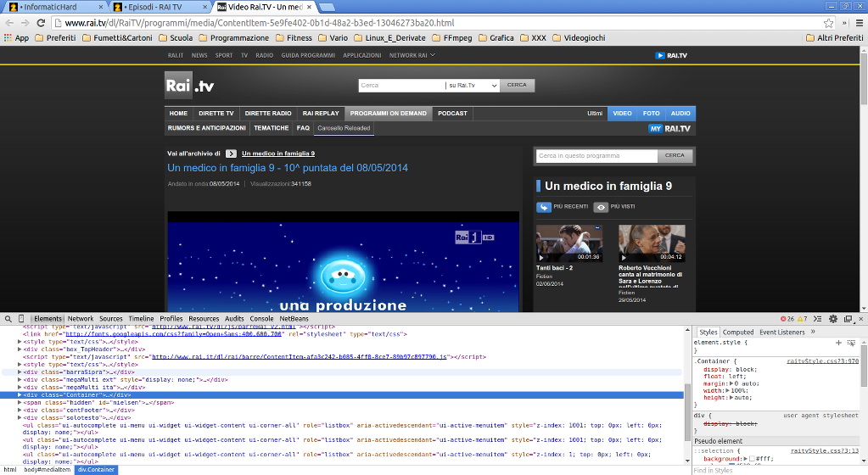Open the su Rai.Tv search scope dropdown
The height and width of the screenshot is (475, 868).
click(x=473, y=86)
